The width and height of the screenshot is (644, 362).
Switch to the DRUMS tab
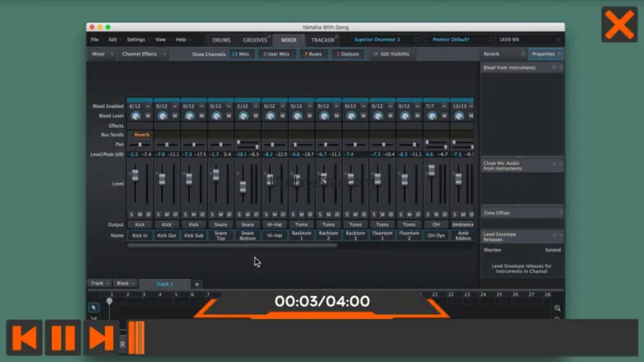coord(221,40)
